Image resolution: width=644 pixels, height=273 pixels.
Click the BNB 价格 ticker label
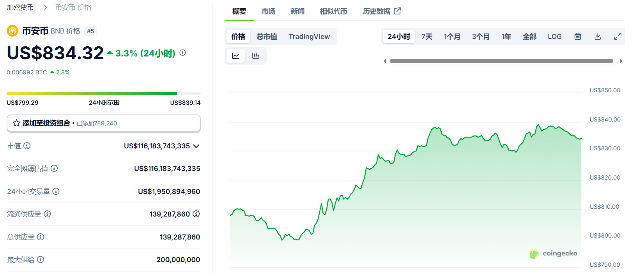(65, 31)
